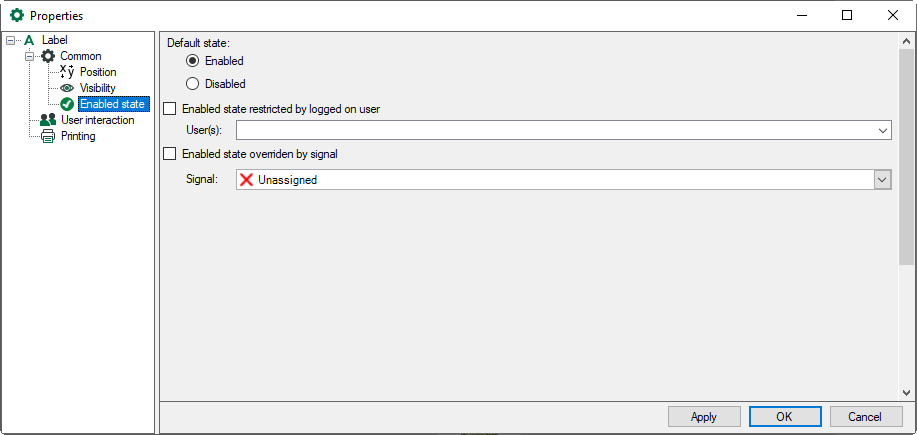
Task: Click the red X Unassigned signal icon
Action: click(x=246, y=180)
